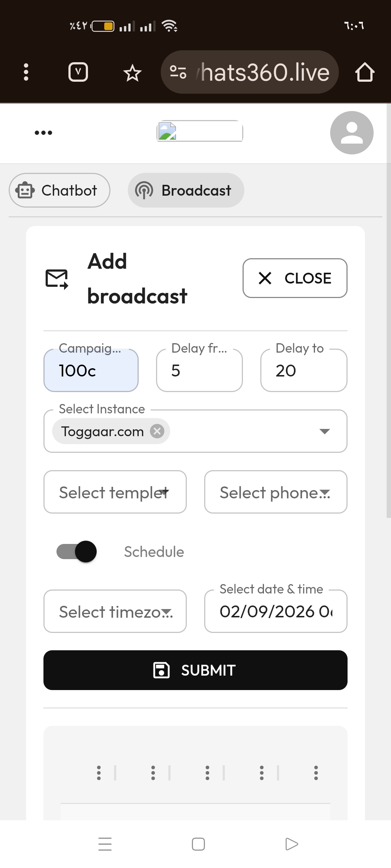
Task: Open the Select template dropdown
Action: (115, 492)
